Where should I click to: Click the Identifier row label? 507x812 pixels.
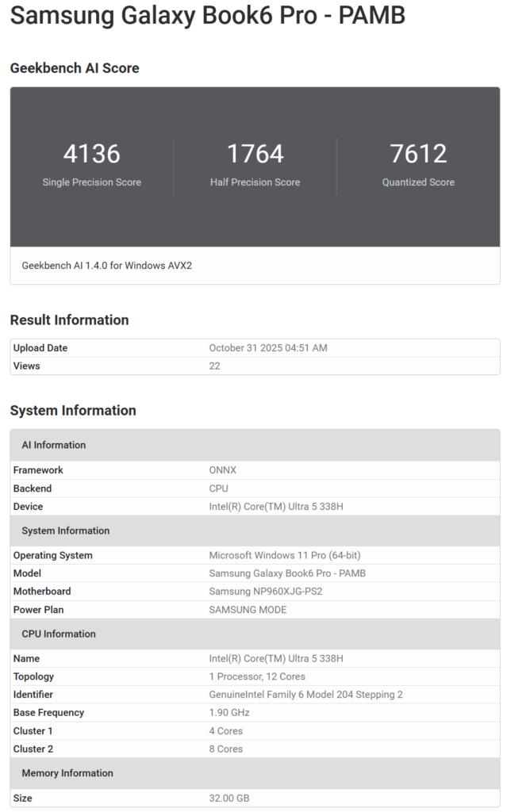pyautogui.click(x=33, y=695)
